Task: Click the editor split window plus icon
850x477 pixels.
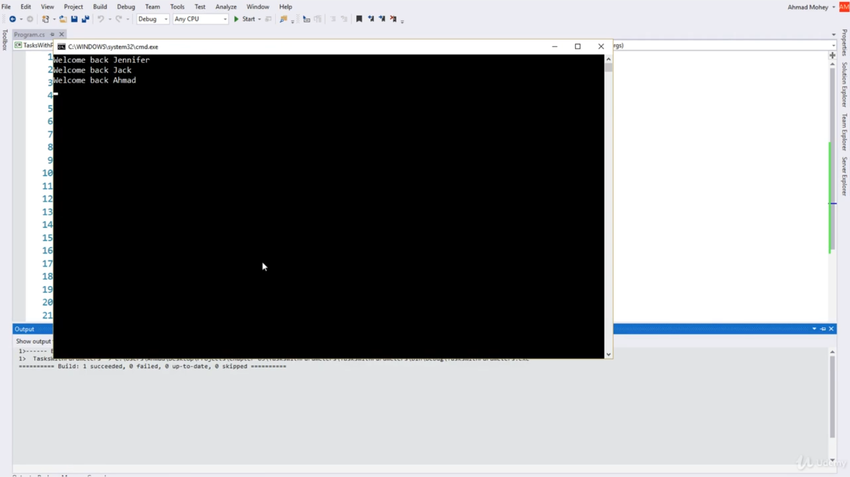Action: 833,55
